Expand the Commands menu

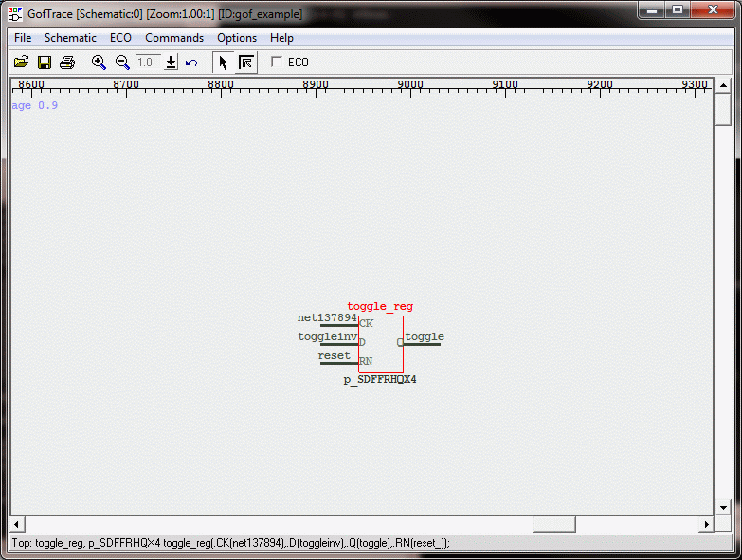(x=174, y=38)
